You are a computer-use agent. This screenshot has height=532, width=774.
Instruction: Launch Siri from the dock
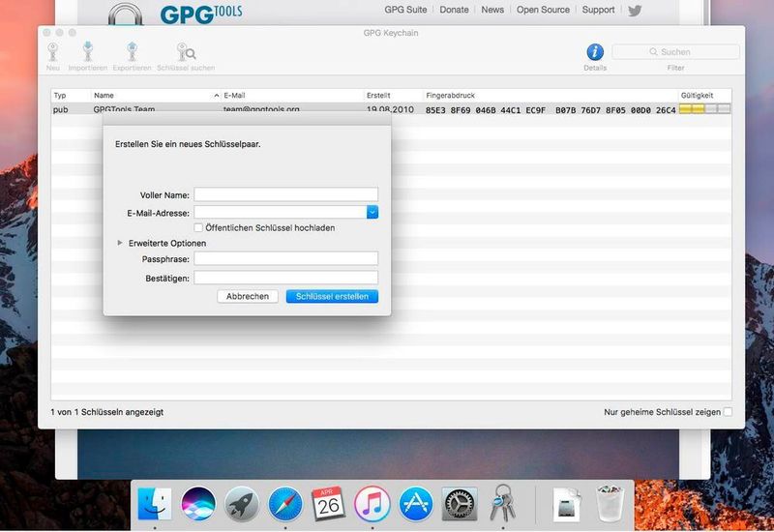click(x=198, y=504)
